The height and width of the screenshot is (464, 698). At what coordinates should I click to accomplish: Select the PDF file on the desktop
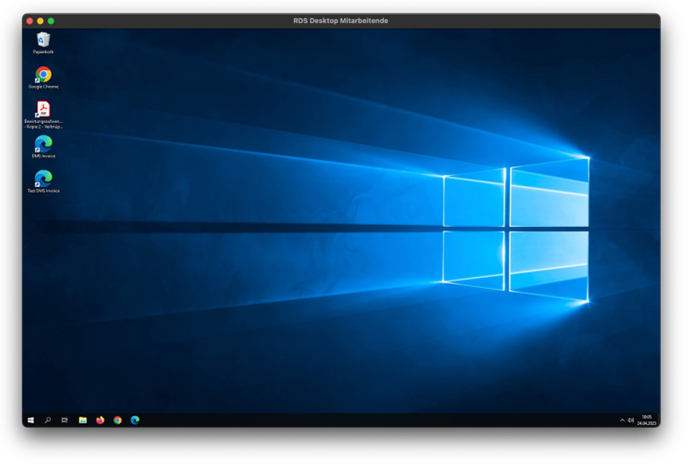(43, 109)
